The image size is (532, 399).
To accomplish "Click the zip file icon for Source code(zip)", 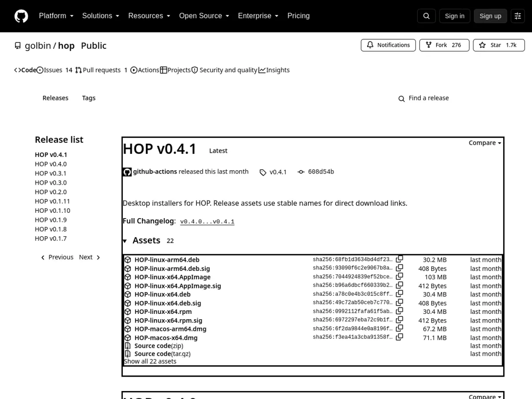I will pyautogui.click(x=128, y=346).
